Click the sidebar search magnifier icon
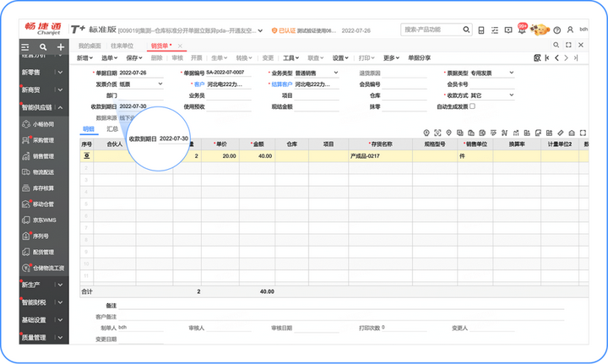Image resolution: width=608 pixels, height=364 pixels. pyautogui.click(x=43, y=47)
